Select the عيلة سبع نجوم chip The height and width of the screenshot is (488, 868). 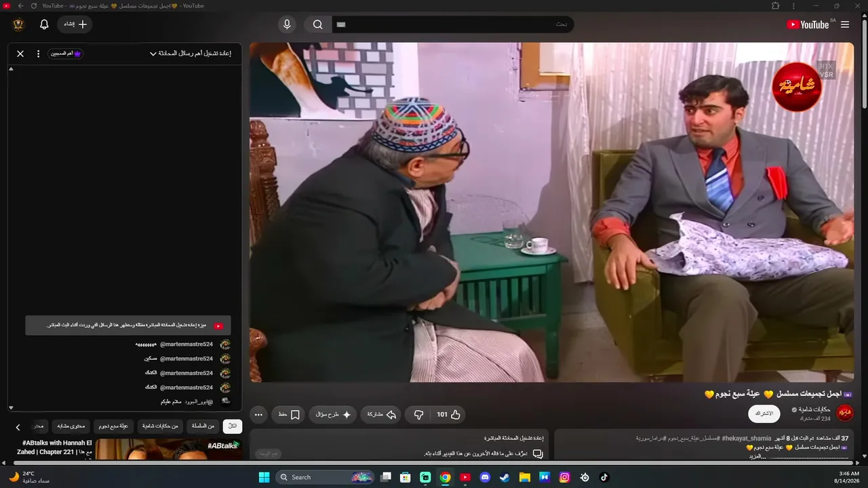pos(113,426)
